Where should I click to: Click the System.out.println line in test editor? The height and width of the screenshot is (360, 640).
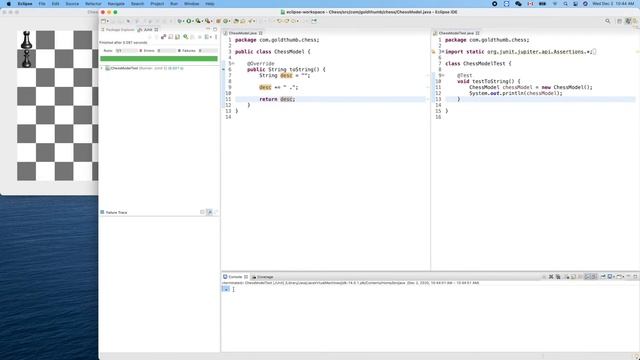(515, 93)
